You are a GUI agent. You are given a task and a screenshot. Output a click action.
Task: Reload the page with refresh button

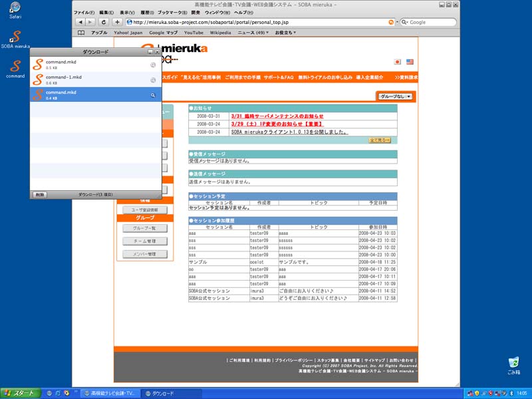(104, 22)
